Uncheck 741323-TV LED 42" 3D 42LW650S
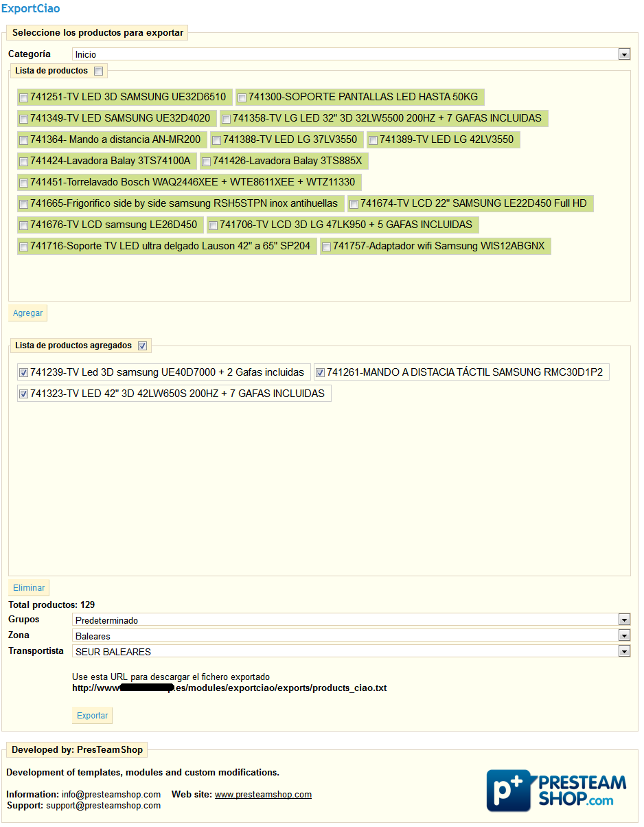The width and height of the screenshot is (644, 827). [x=24, y=394]
